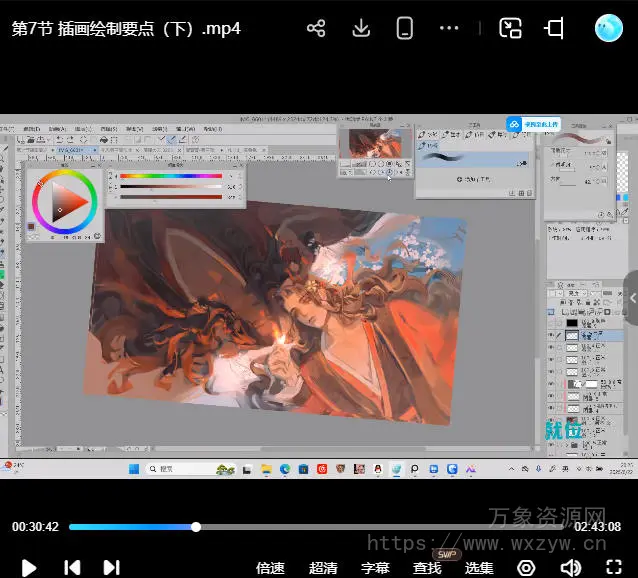The image size is (638, 578).
Task: Open the 选集 episode list
Action: tap(479, 568)
